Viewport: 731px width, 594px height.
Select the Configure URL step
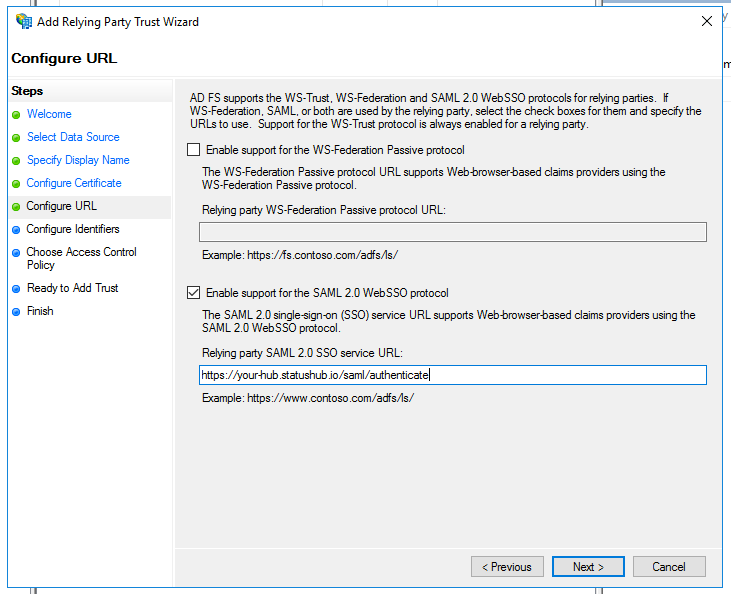coord(62,206)
